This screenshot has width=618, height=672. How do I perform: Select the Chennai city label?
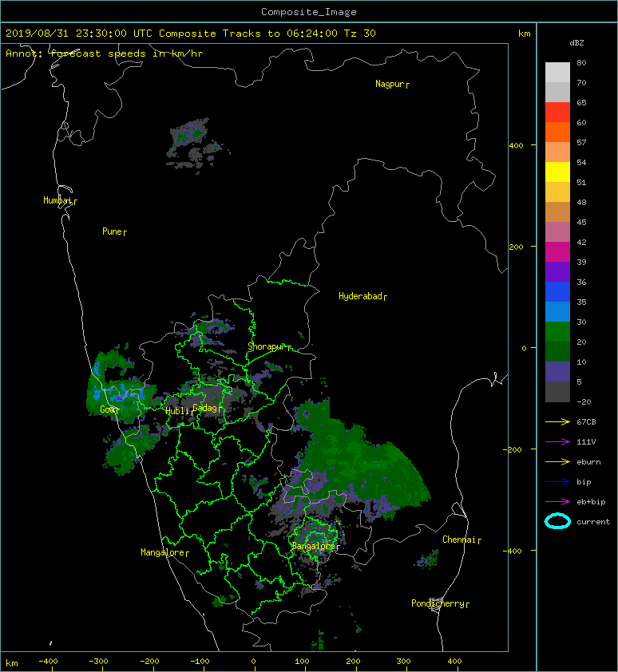click(x=459, y=540)
